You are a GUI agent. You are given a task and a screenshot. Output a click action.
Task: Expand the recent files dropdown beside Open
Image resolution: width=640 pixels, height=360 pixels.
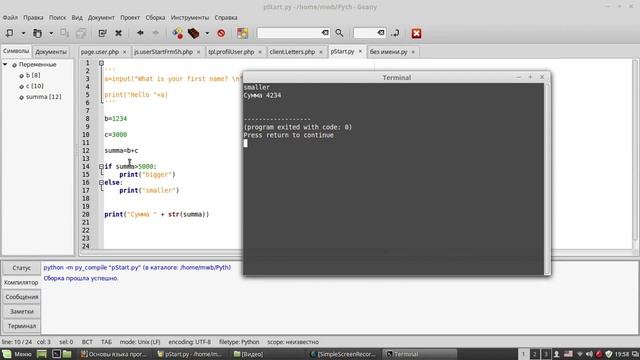[51, 33]
